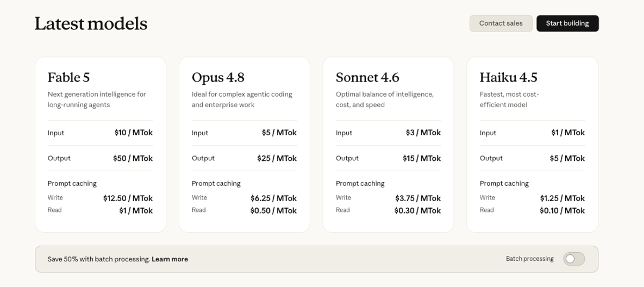
Task: Select Sonnet 4.6 cache write $3.75 / MTok
Action: coord(418,198)
